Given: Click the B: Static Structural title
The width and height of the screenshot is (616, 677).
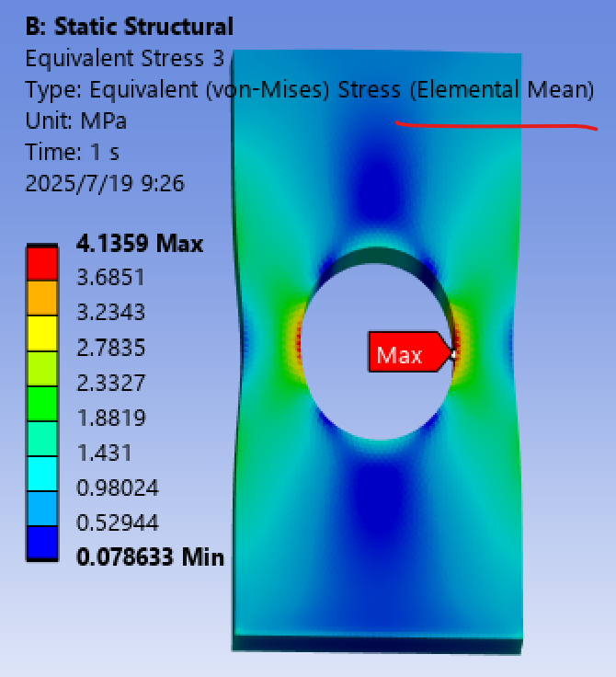Looking at the screenshot, I should point(129,27).
